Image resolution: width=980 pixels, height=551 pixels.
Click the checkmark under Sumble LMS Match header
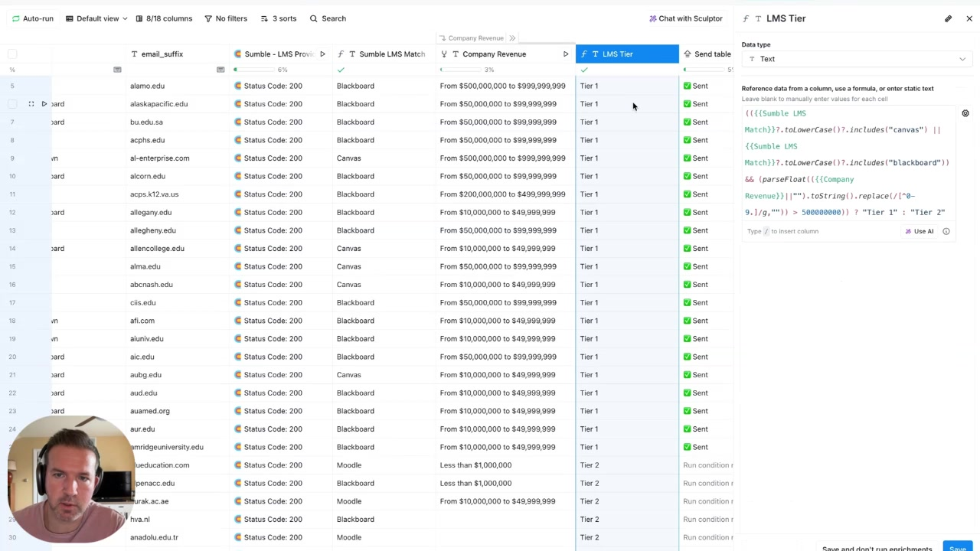point(341,70)
